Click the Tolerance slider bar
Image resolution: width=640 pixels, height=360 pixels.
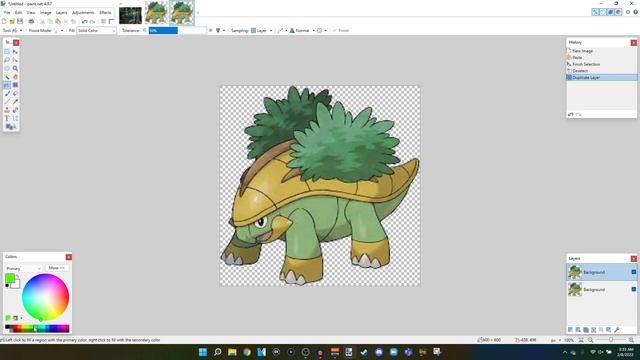[178, 31]
